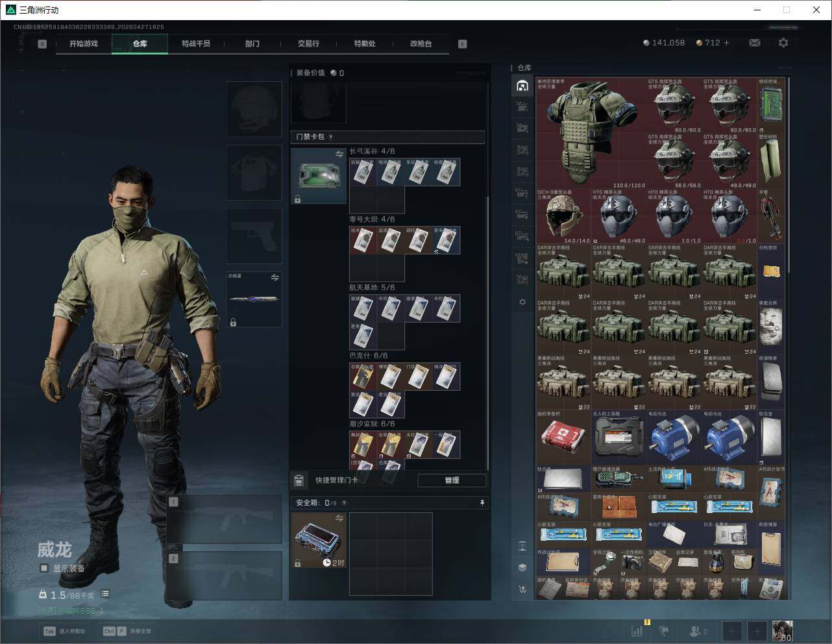Switch to the 特勤处 tab

point(365,43)
